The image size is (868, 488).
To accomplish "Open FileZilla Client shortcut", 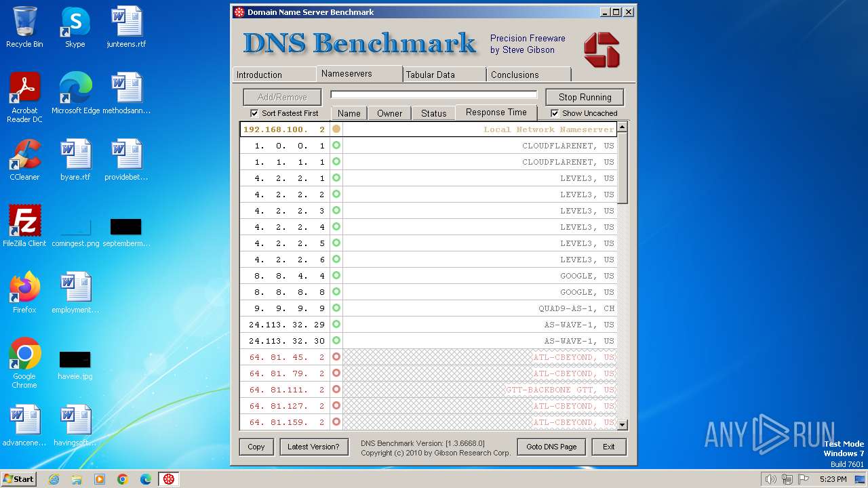I will click(24, 226).
